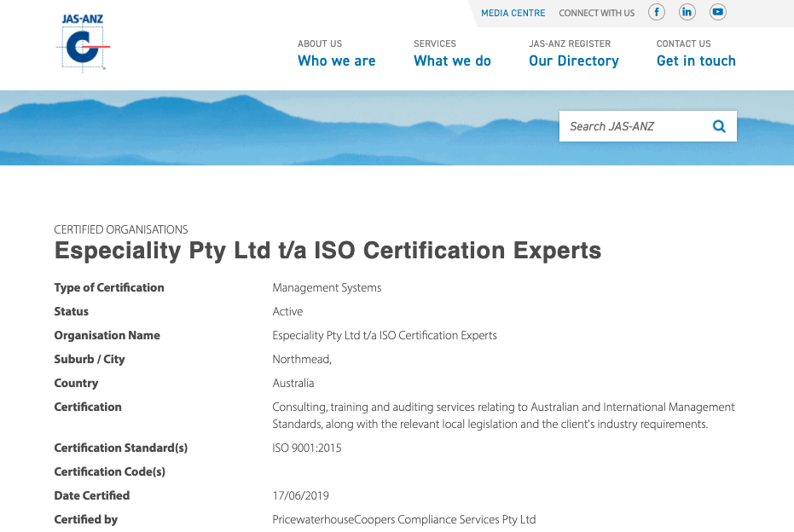Screen dimensions: 794x532
Task: Open the Get in touch menu
Action: 696,53
